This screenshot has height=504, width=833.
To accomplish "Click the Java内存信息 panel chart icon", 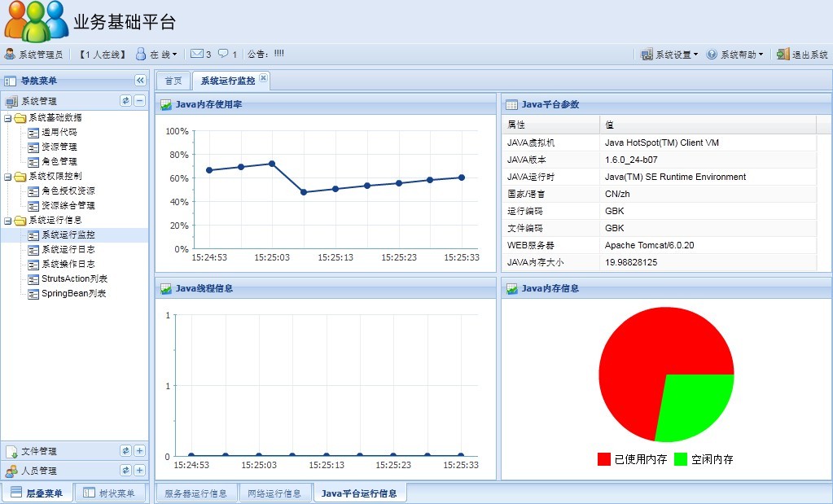I will 511,288.
